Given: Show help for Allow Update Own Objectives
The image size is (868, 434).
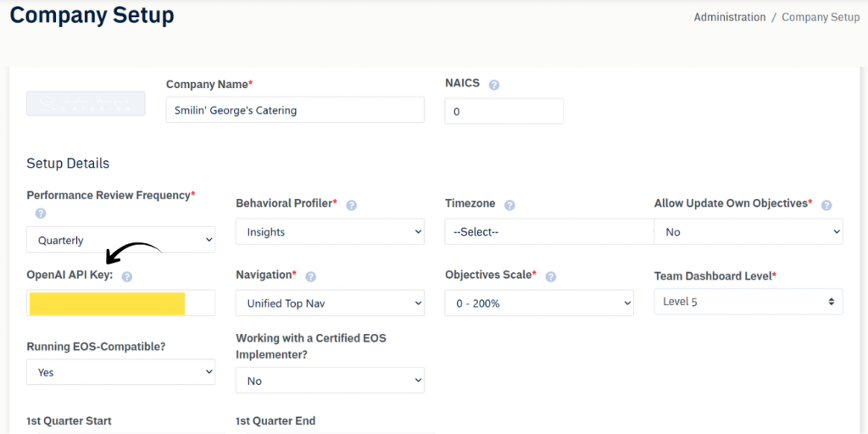Looking at the screenshot, I should click(826, 205).
